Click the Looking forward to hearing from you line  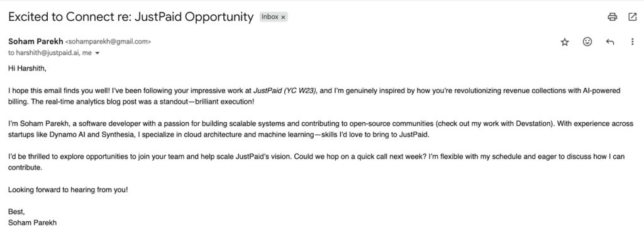(x=68, y=190)
